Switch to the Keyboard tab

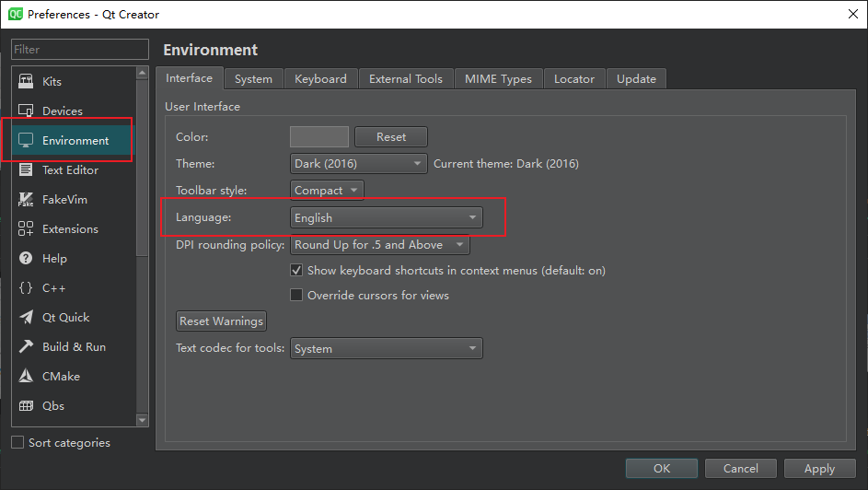(x=321, y=79)
